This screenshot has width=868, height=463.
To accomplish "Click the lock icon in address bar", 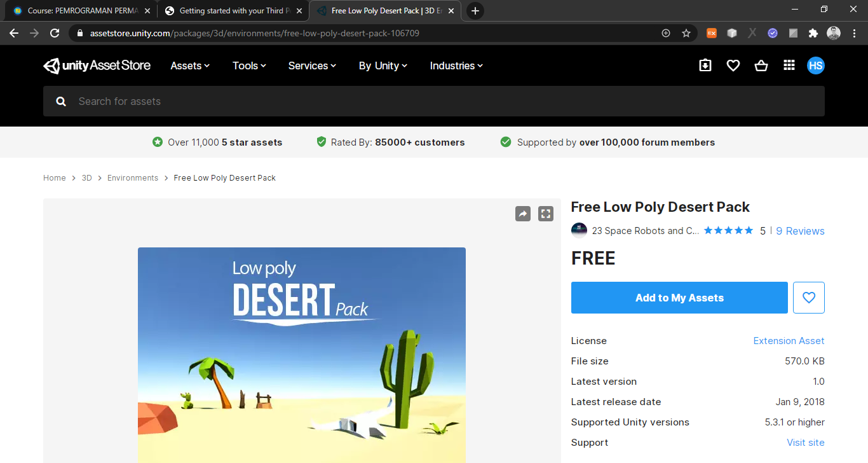I will point(79,33).
